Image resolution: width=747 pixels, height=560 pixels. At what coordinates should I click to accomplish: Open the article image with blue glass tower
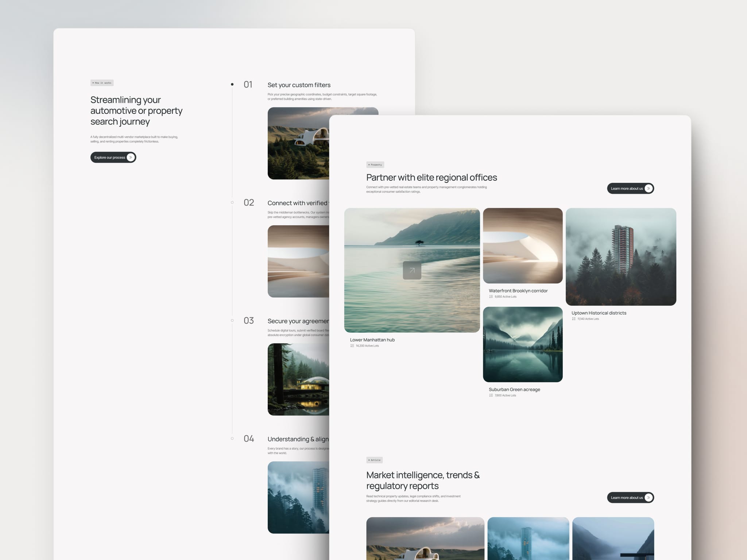528,538
